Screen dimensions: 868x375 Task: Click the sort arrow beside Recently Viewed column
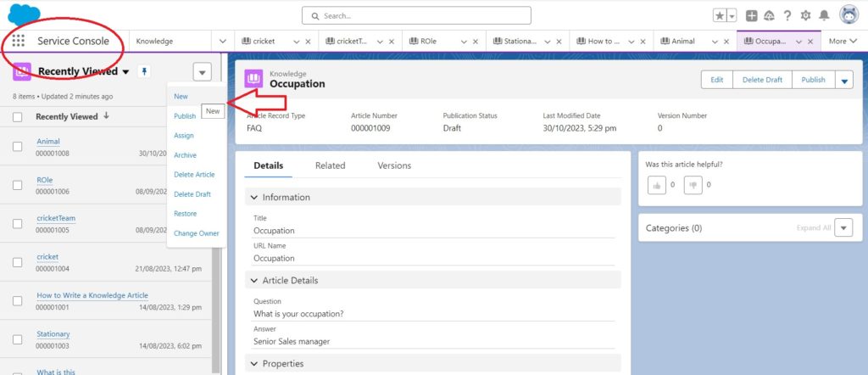[x=106, y=116]
